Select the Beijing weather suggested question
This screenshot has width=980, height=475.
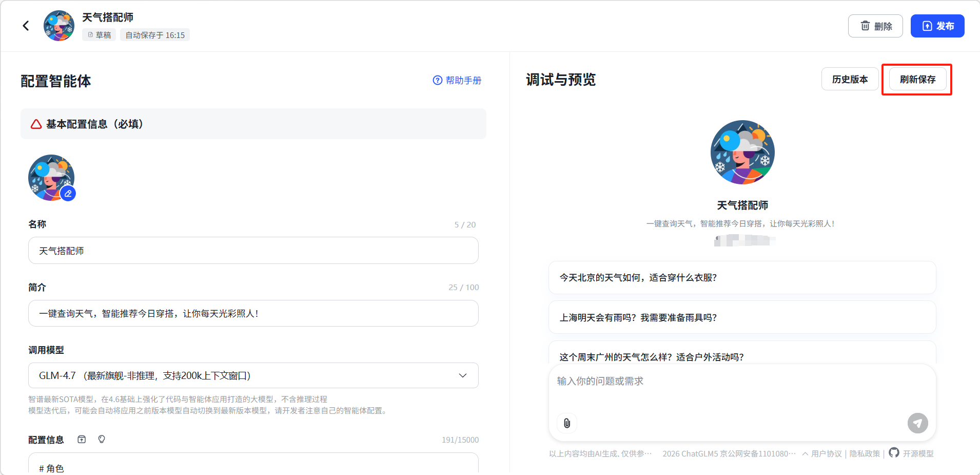742,277
